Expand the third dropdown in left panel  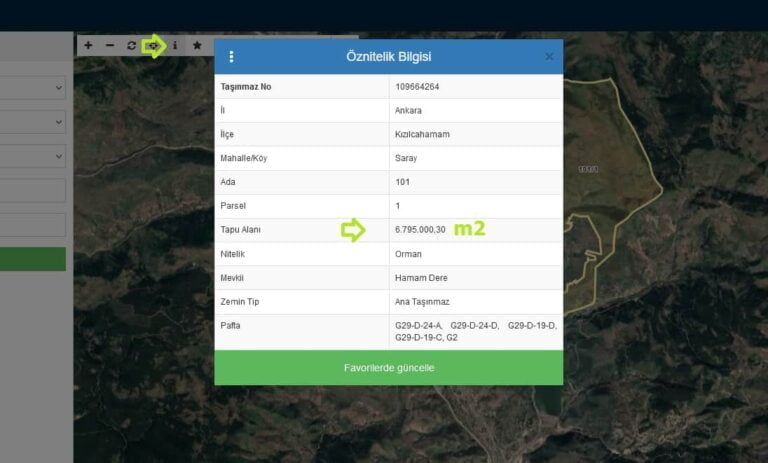coord(33,156)
